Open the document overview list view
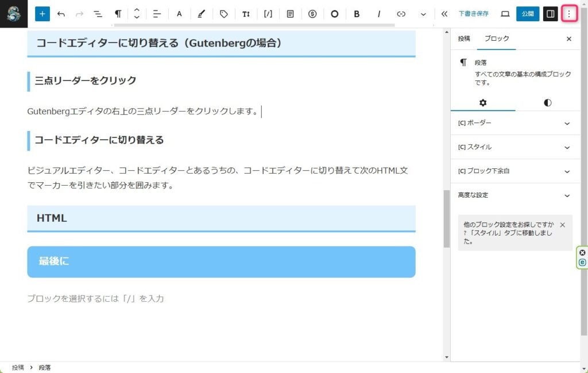Screen dimensions: 588x373 [x=98, y=14]
